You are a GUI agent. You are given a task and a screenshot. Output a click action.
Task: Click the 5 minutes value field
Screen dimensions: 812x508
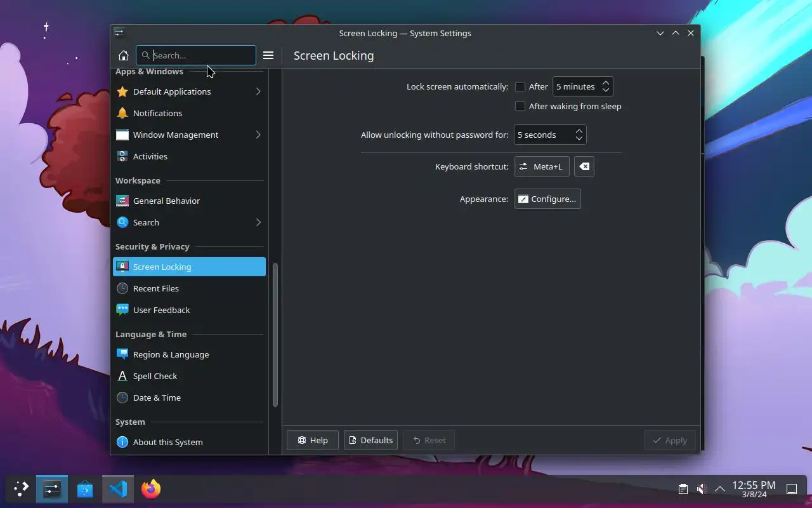576,87
